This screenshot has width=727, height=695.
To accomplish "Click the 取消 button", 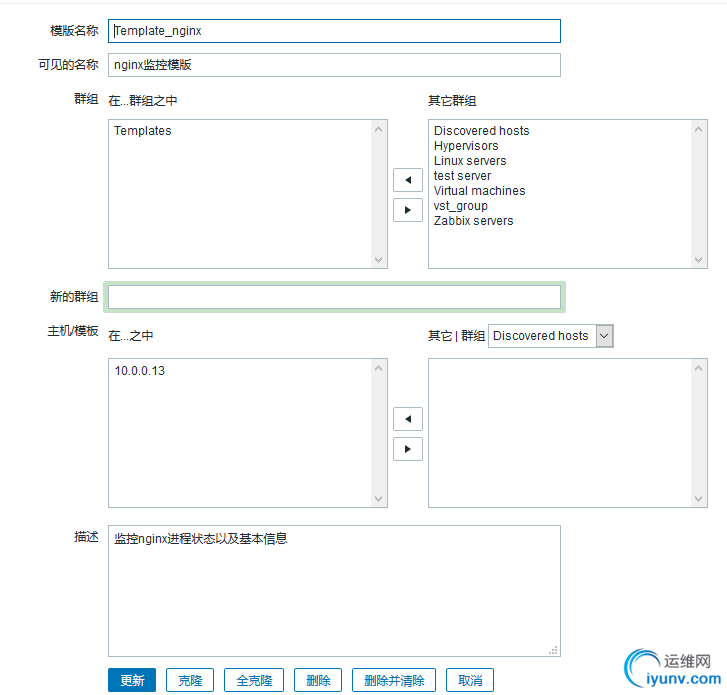I will point(470,680).
